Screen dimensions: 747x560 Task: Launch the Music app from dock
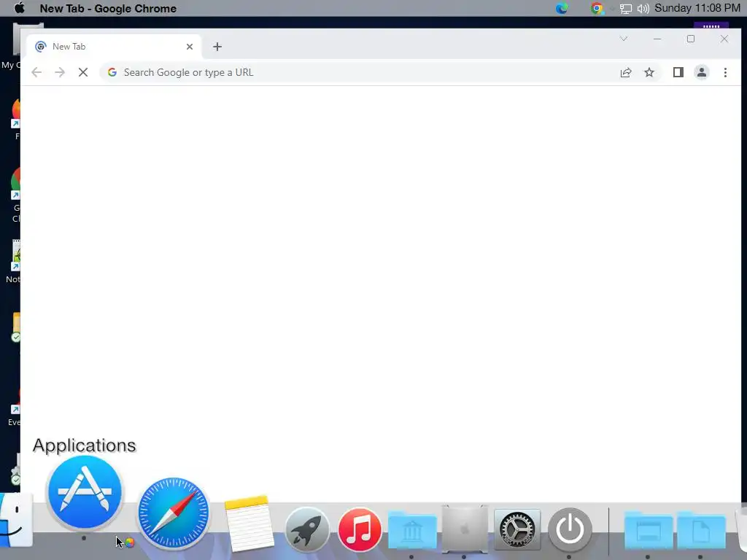360,529
